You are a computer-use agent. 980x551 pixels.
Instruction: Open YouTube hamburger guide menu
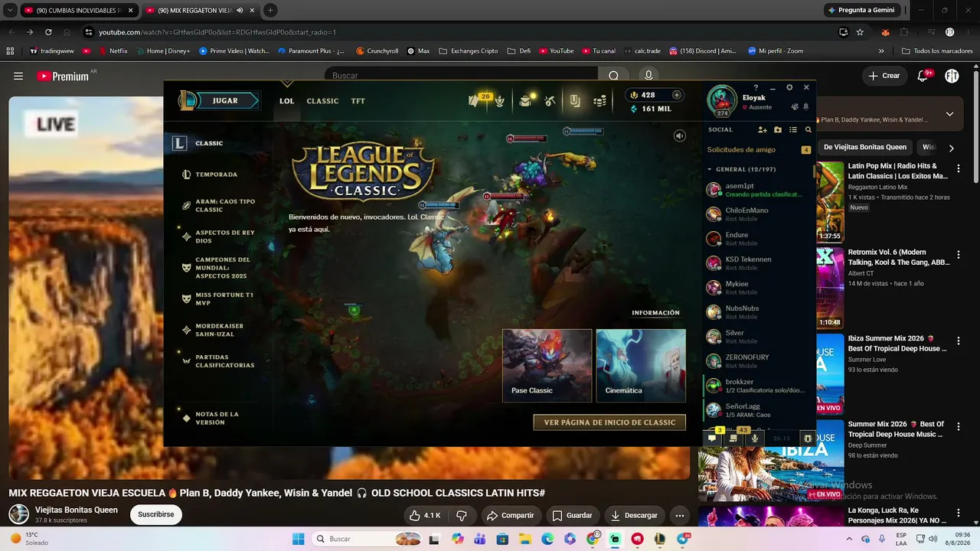[x=18, y=76]
